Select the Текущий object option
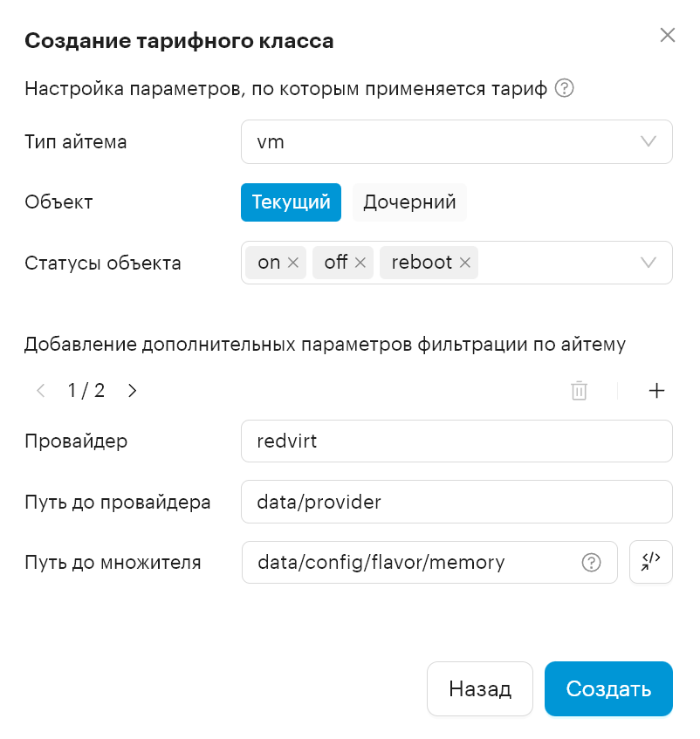Image resolution: width=700 pixels, height=739 pixels. tap(291, 202)
